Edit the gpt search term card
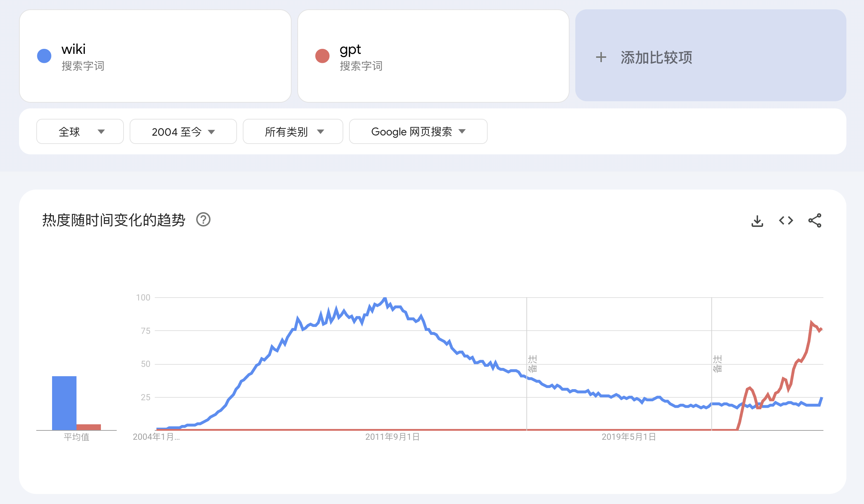The image size is (864, 504). (433, 56)
